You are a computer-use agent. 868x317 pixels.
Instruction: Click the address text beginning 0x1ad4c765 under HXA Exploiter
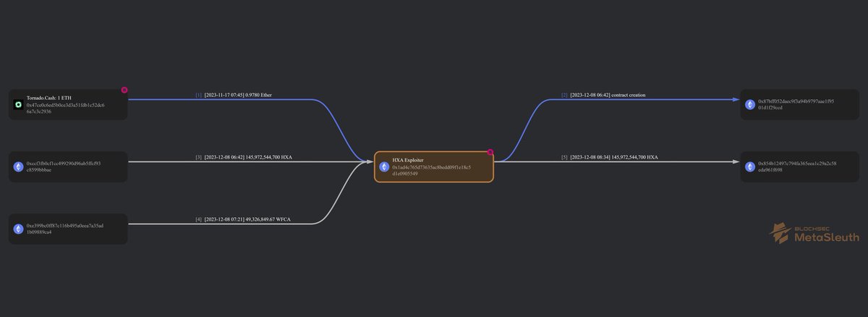pos(432,170)
